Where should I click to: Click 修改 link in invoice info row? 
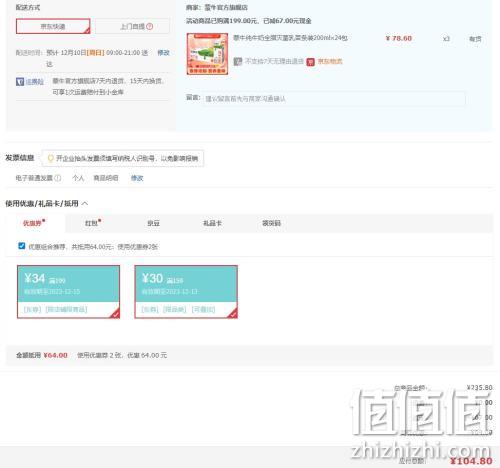pos(137,178)
